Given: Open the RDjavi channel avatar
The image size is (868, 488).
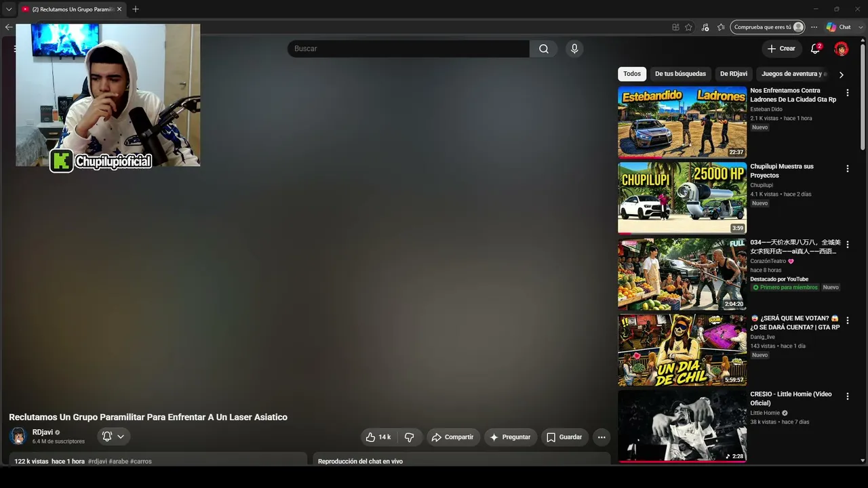Looking at the screenshot, I should [18, 436].
